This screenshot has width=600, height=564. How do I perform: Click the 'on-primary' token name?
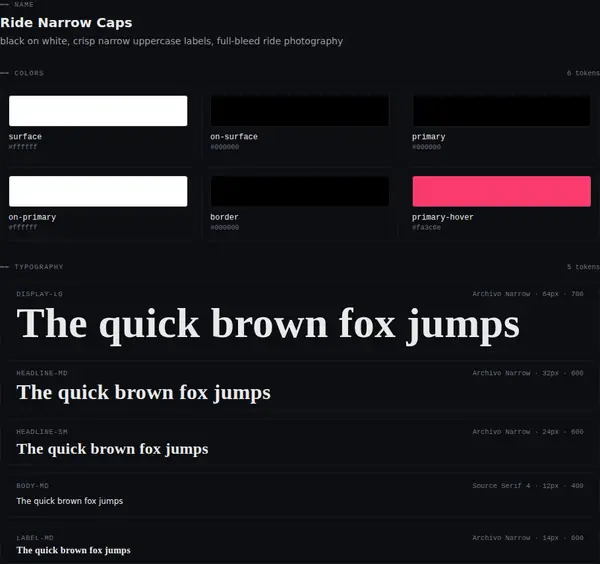click(x=32, y=217)
